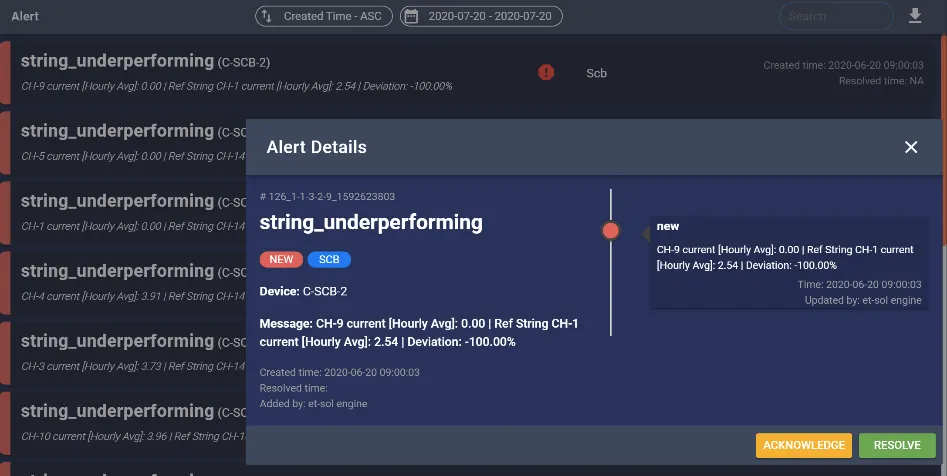This screenshot has height=476, width=947.
Task: Click 'Time: 2020-06-20 09:00:03' in timeline card
Action: (x=859, y=285)
